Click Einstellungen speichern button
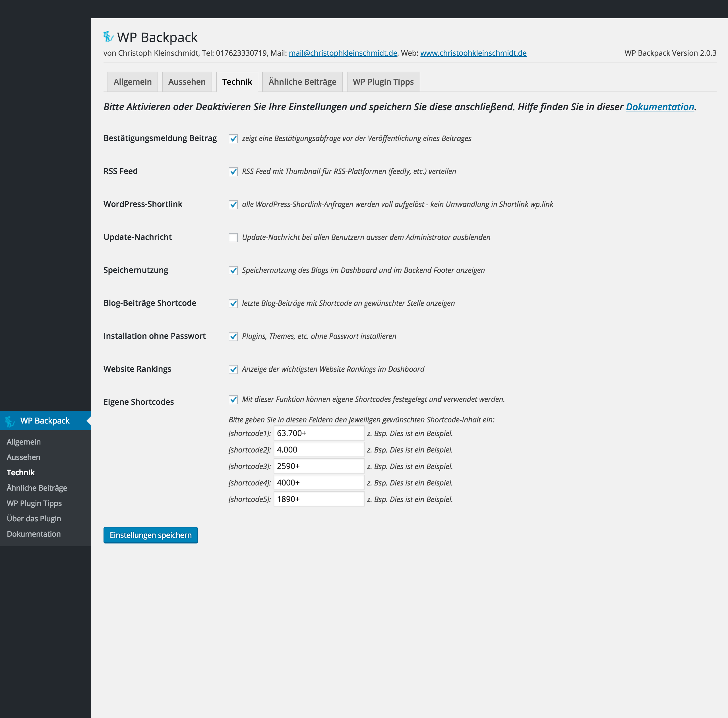The height and width of the screenshot is (718, 728). [151, 535]
